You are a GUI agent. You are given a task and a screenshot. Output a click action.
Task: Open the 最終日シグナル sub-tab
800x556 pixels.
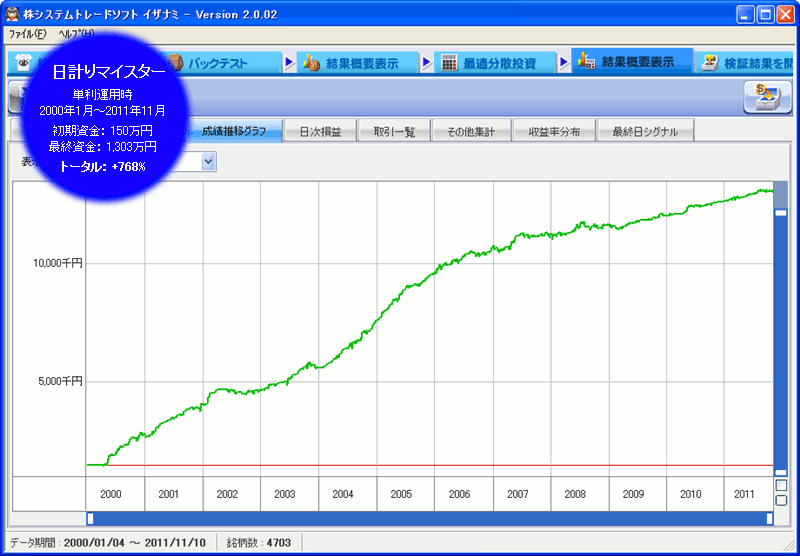645,132
